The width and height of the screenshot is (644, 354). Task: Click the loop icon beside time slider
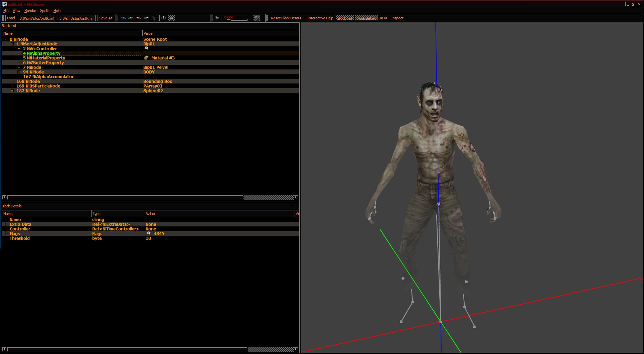[x=257, y=18]
